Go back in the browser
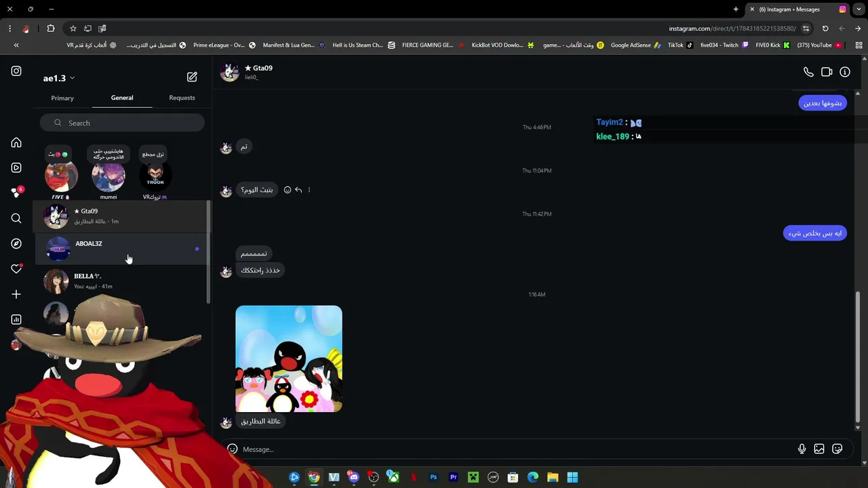The image size is (868, 488). coord(842,28)
